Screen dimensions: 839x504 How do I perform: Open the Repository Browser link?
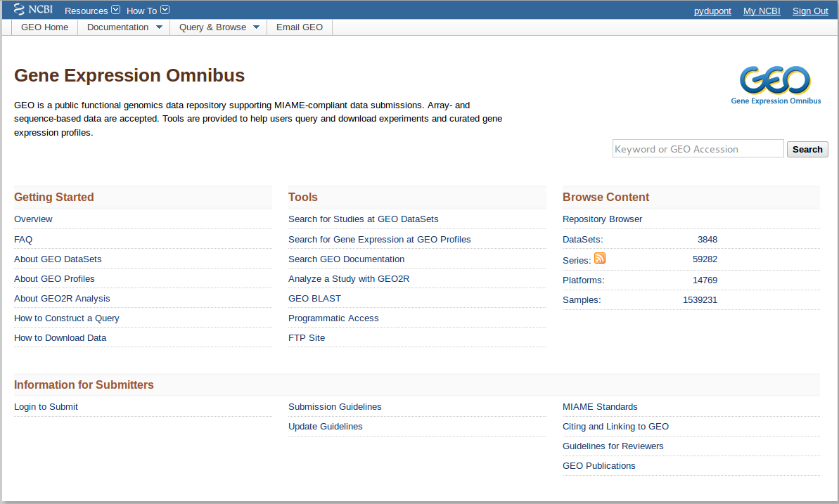pos(602,219)
